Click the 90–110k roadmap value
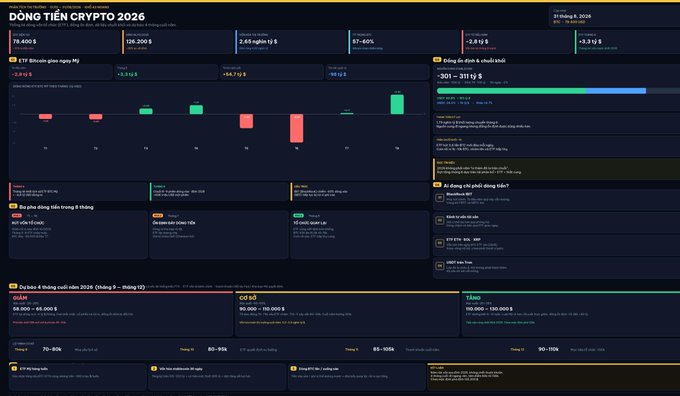Viewport: 680px width, 396px height. coord(549,349)
